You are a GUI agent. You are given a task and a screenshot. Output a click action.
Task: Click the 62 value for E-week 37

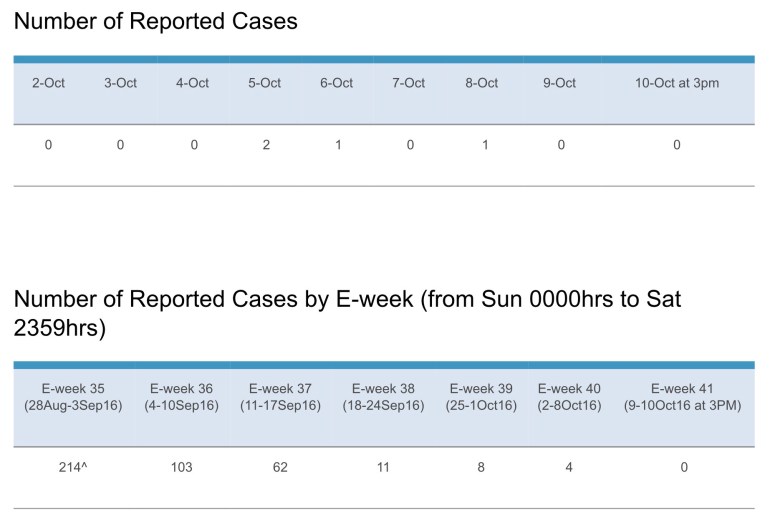point(280,467)
